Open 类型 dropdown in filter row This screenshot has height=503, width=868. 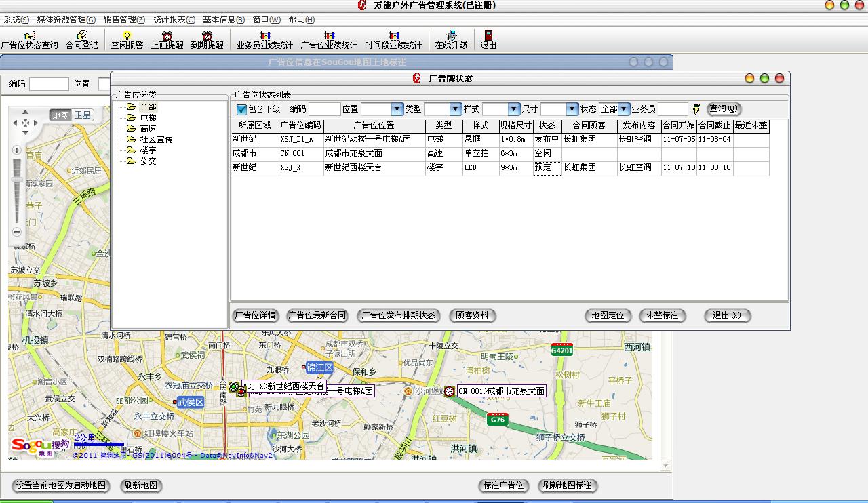pos(455,109)
